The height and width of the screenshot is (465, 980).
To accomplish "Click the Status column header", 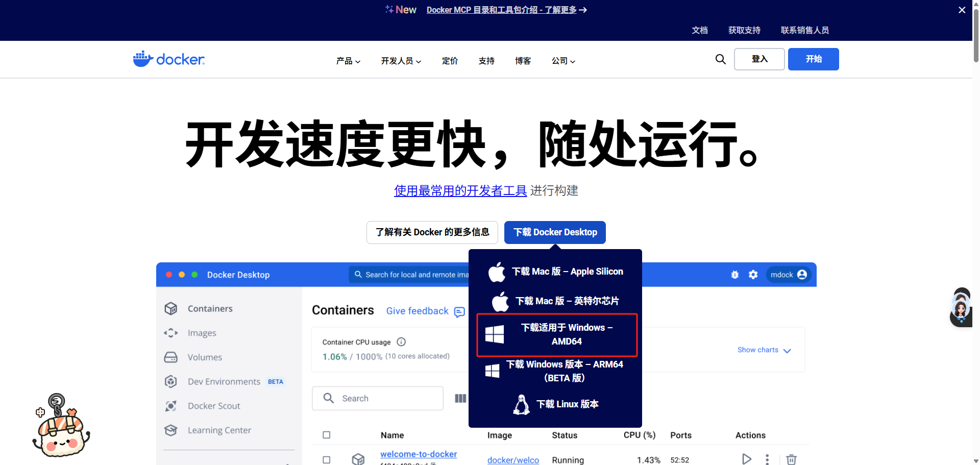I will click(565, 435).
